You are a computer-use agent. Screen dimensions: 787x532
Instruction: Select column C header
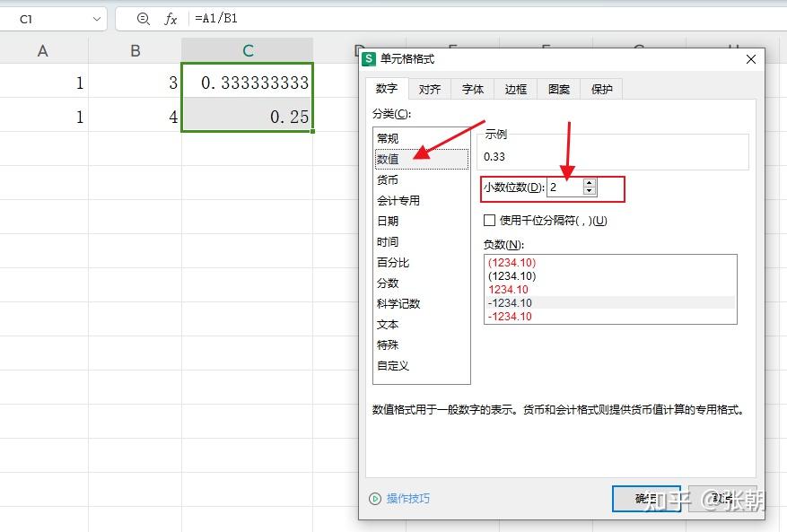(x=248, y=51)
